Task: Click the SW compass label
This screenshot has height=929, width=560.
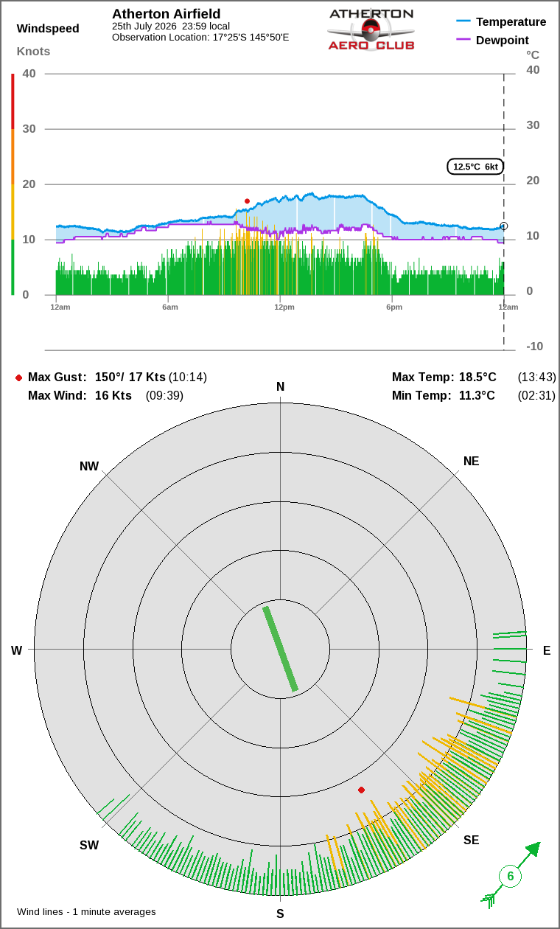Action: [89, 846]
